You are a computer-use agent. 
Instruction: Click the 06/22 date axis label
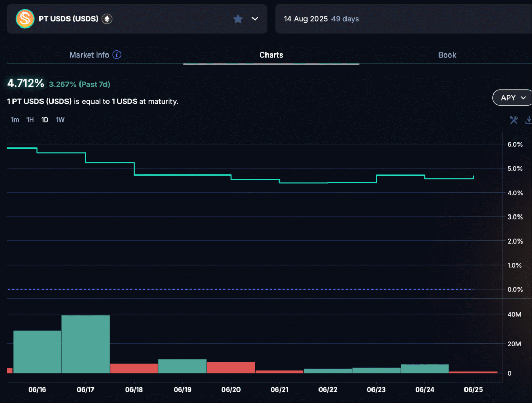[328, 389]
